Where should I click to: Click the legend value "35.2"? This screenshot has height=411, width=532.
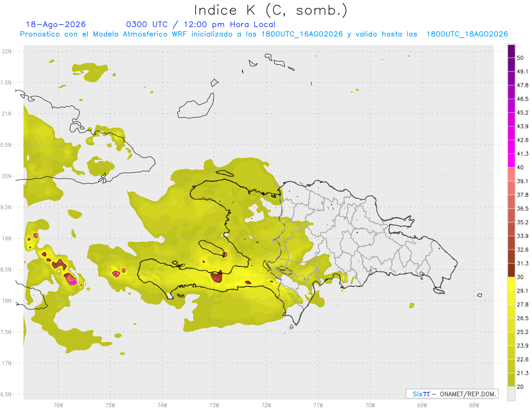pos(522,222)
